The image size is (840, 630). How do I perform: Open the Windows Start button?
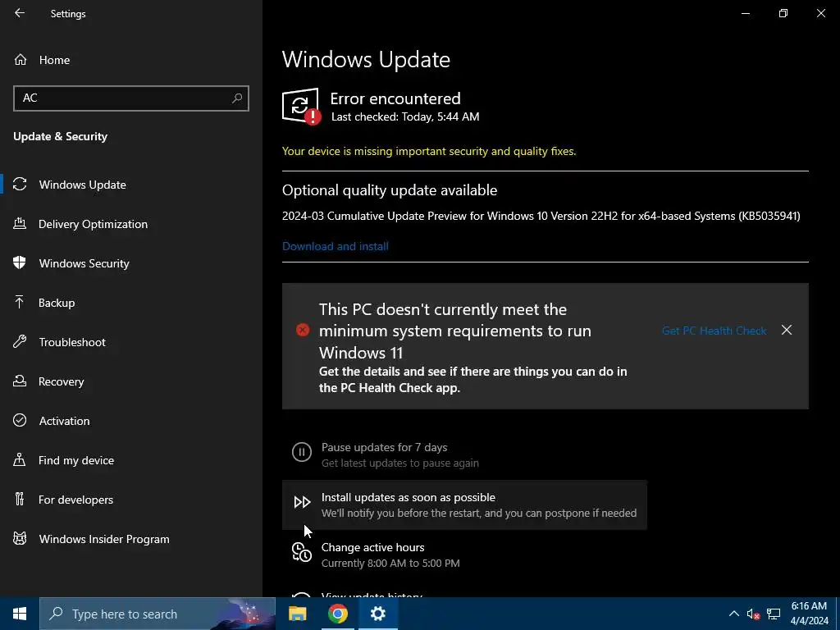tap(20, 614)
